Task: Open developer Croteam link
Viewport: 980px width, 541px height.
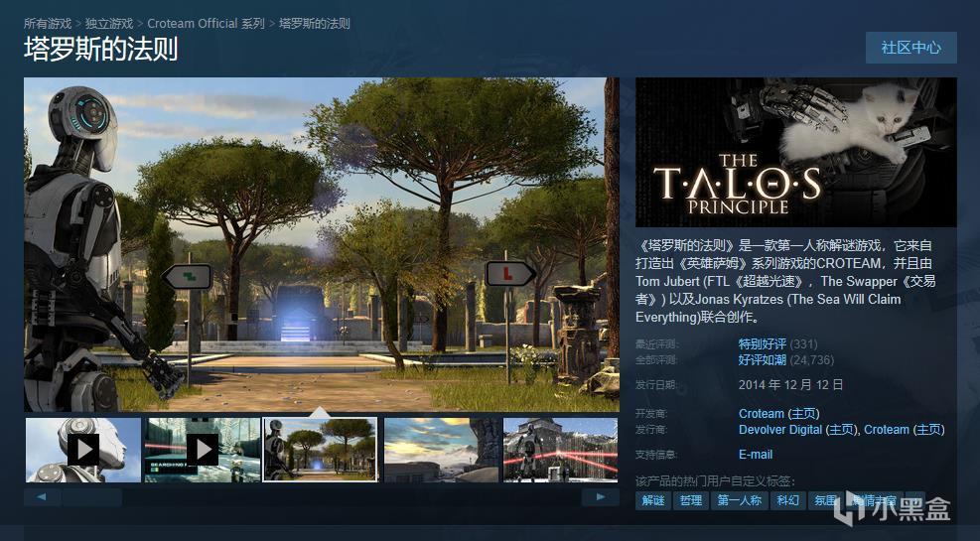Action: point(762,414)
